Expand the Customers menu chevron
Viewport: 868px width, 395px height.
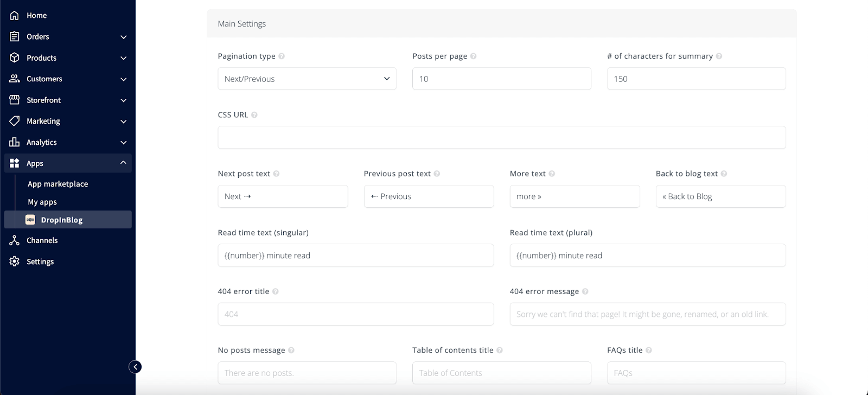124,79
